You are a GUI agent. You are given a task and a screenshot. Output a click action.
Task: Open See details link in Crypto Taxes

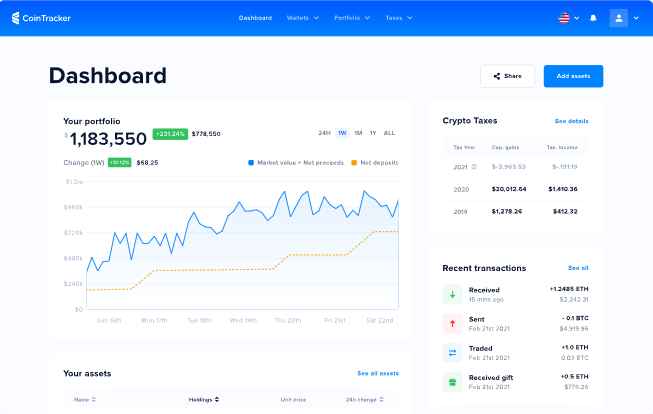click(571, 121)
